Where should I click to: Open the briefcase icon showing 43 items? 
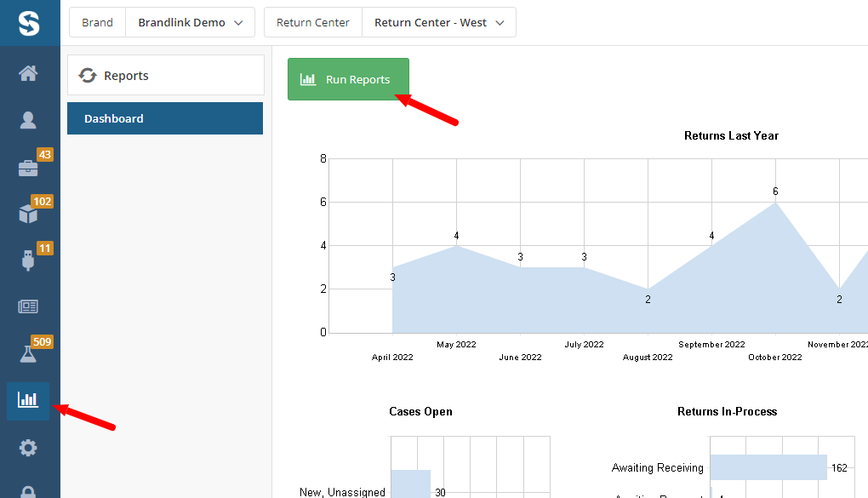click(28, 166)
